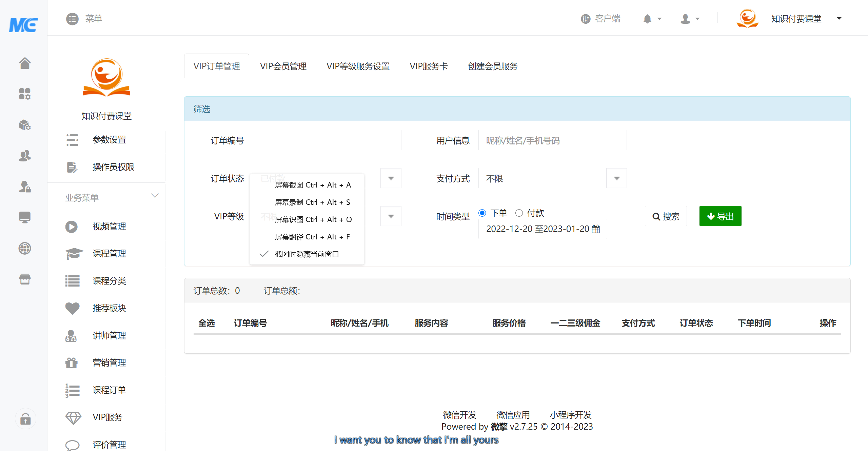The image size is (868, 451).
Task: Click the store icon in left sidebar
Action: (x=25, y=279)
